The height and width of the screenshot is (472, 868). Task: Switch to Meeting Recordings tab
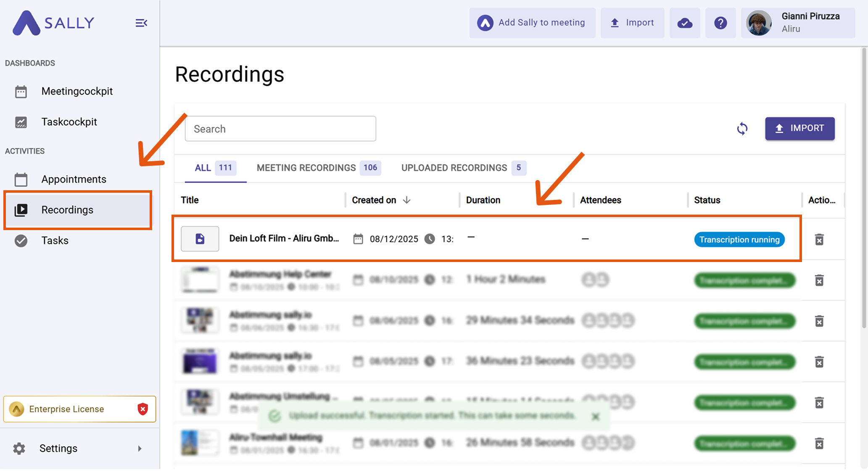(x=319, y=168)
